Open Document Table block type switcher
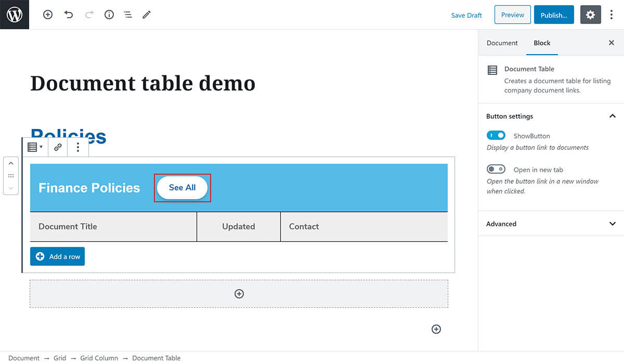 click(35, 147)
